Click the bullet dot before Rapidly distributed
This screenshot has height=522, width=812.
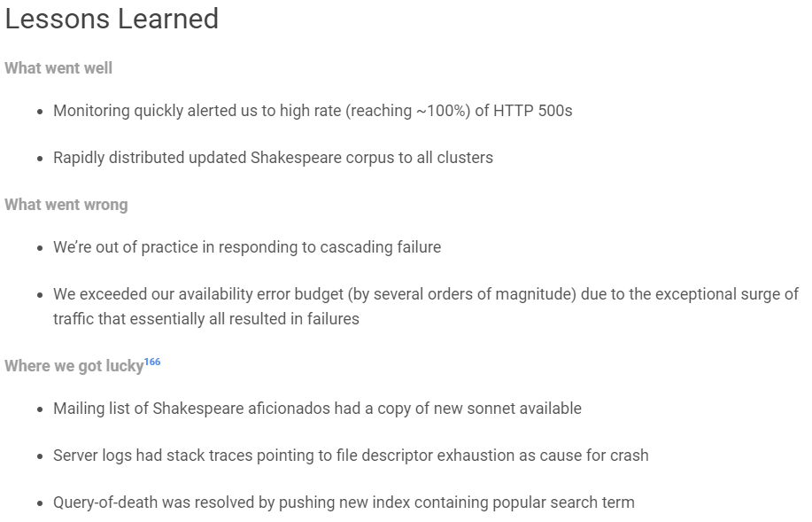[x=41, y=160]
